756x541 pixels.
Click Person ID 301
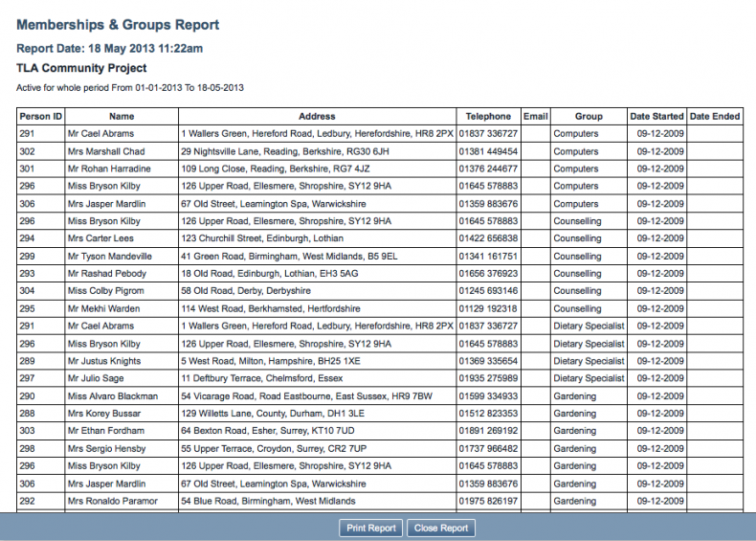click(x=27, y=169)
